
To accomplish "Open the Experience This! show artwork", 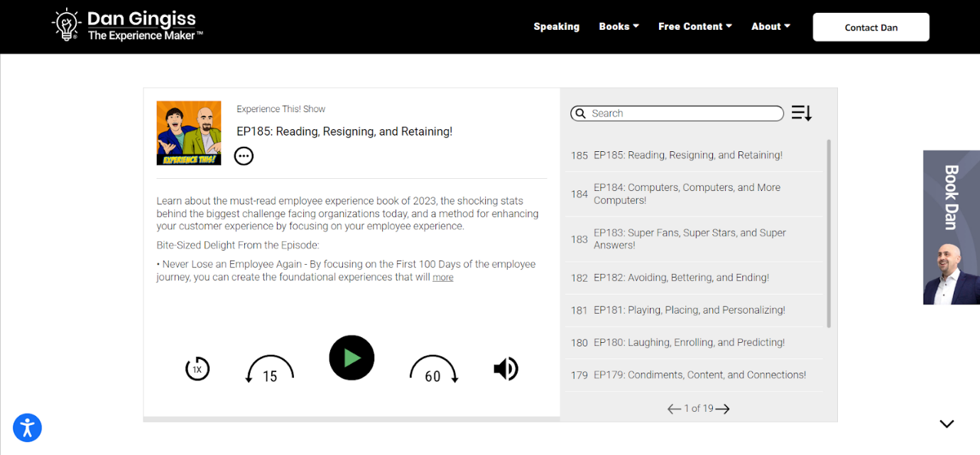I will (x=189, y=133).
